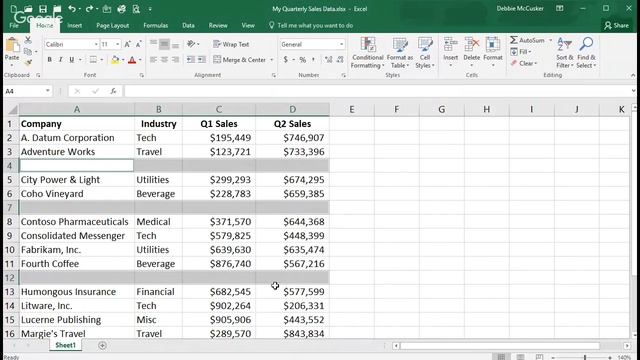Increase font size with larger A

(x=127, y=44)
